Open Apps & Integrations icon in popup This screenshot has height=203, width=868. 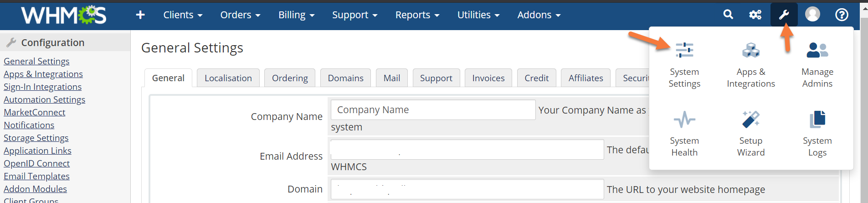pyautogui.click(x=750, y=64)
